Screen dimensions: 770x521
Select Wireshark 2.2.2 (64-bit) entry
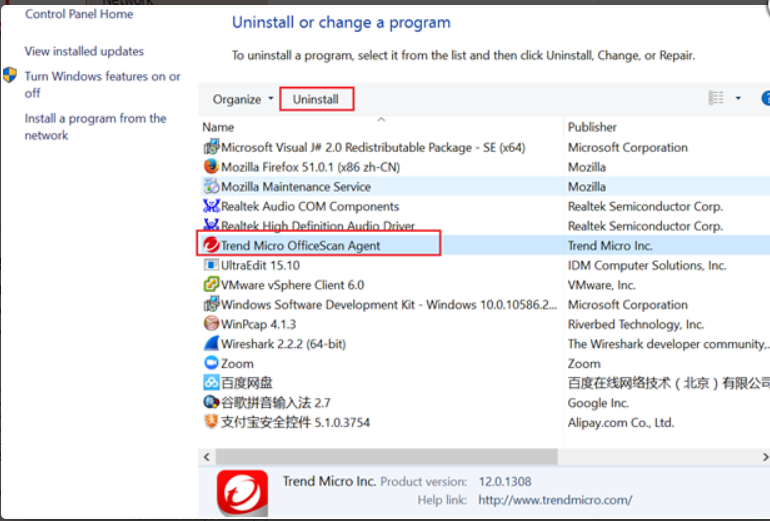283,344
